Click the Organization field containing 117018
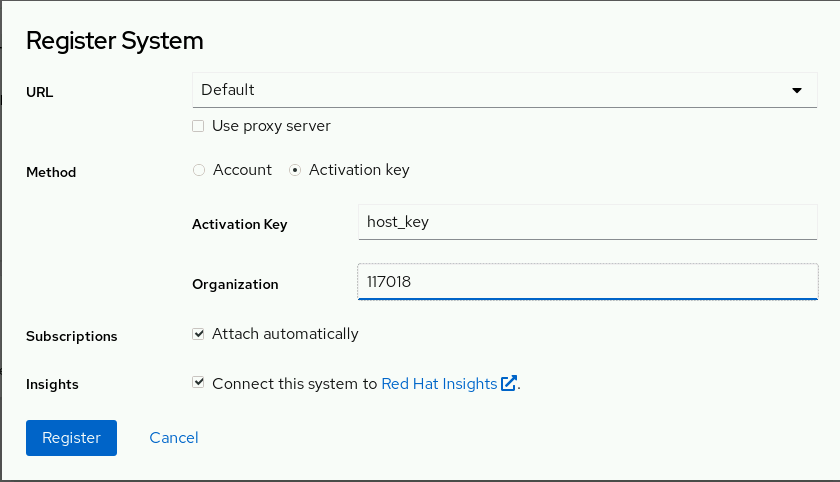Viewport: 840px width, 482px height. pos(587,282)
